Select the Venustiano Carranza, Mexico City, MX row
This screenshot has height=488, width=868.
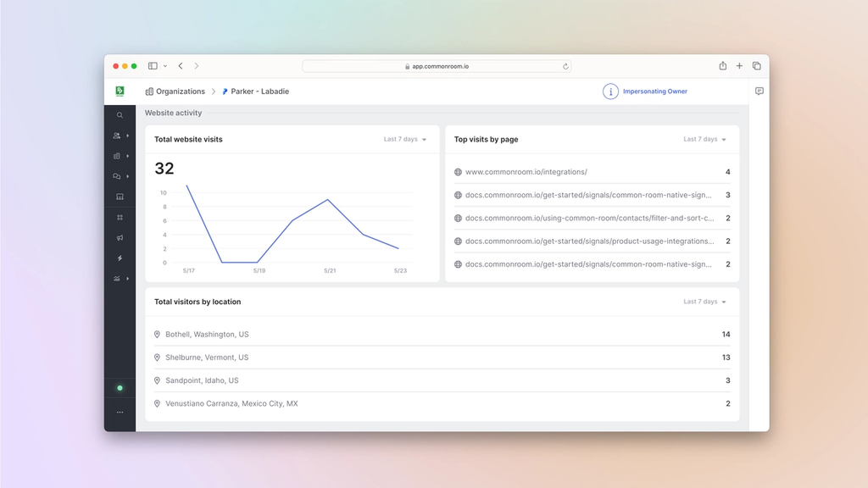pyautogui.click(x=442, y=404)
